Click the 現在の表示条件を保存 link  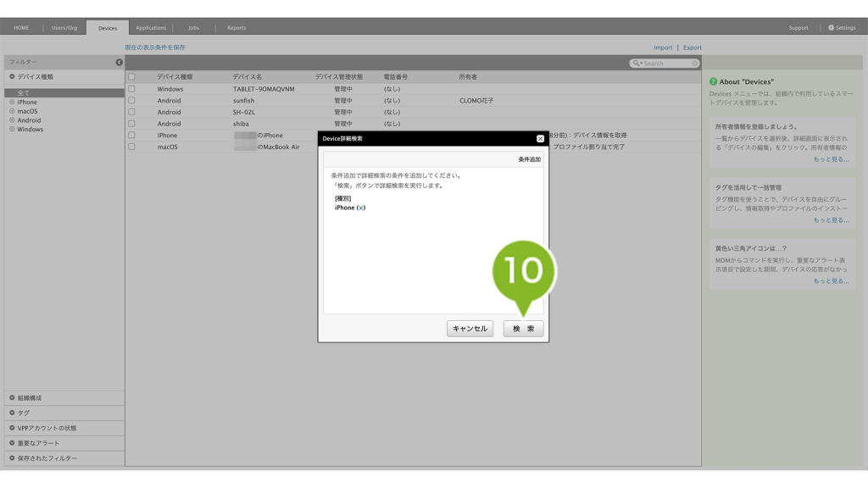(155, 47)
